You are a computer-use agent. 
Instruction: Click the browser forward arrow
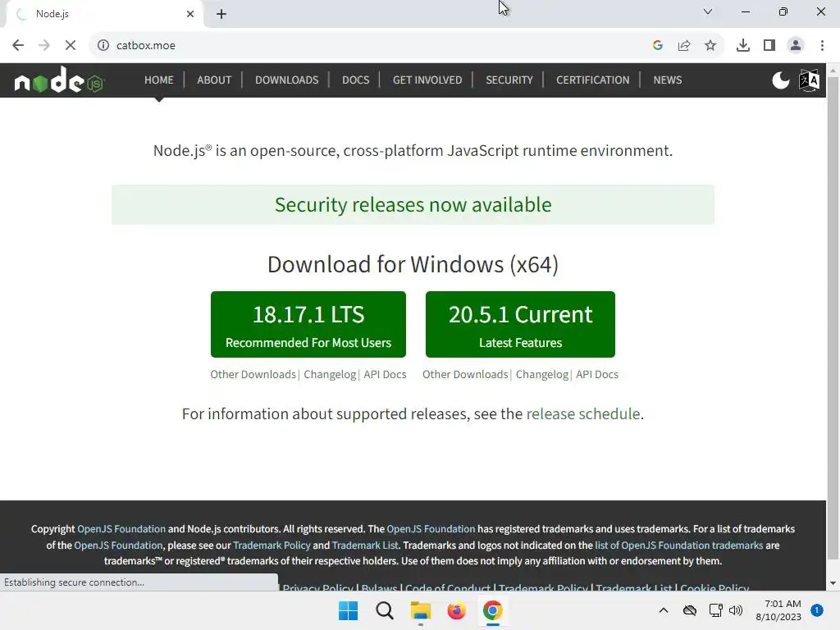click(x=44, y=45)
